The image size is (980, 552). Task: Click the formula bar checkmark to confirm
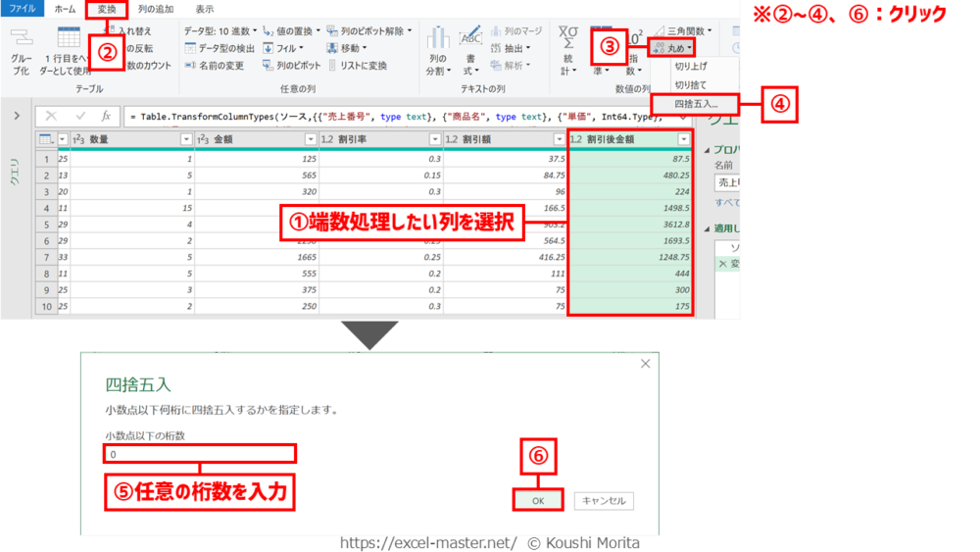pos(80,116)
